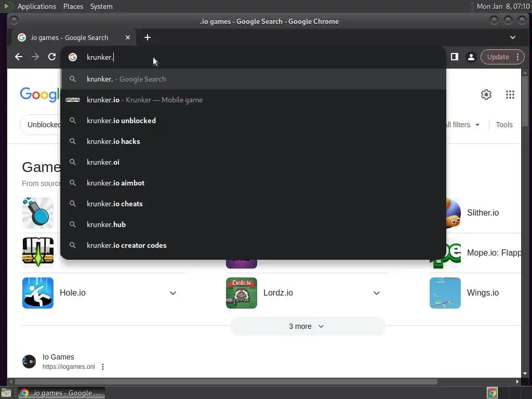Click the Tools button
This screenshot has height=399, width=532.
tap(504, 125)
